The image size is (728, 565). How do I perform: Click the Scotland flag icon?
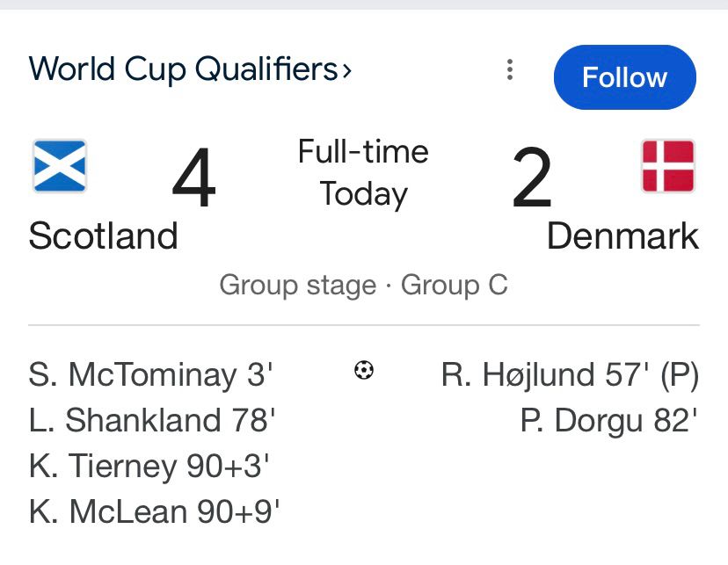60,166
